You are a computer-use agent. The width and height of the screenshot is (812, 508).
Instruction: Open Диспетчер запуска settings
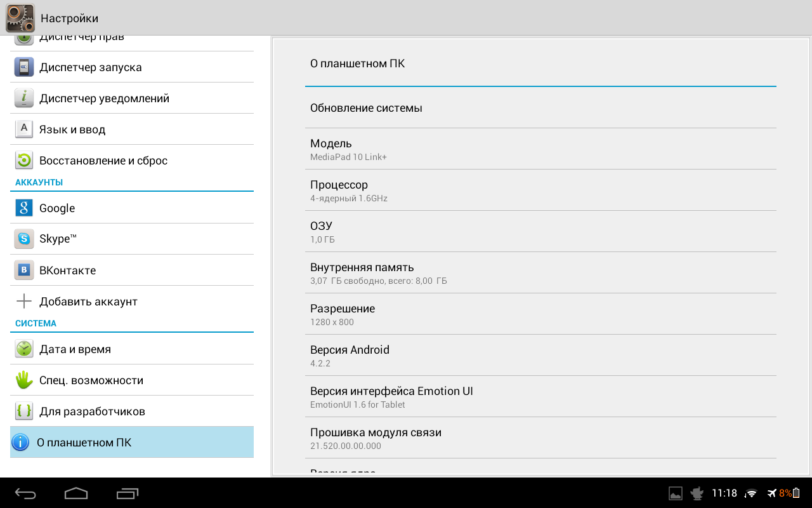(132, 67)
